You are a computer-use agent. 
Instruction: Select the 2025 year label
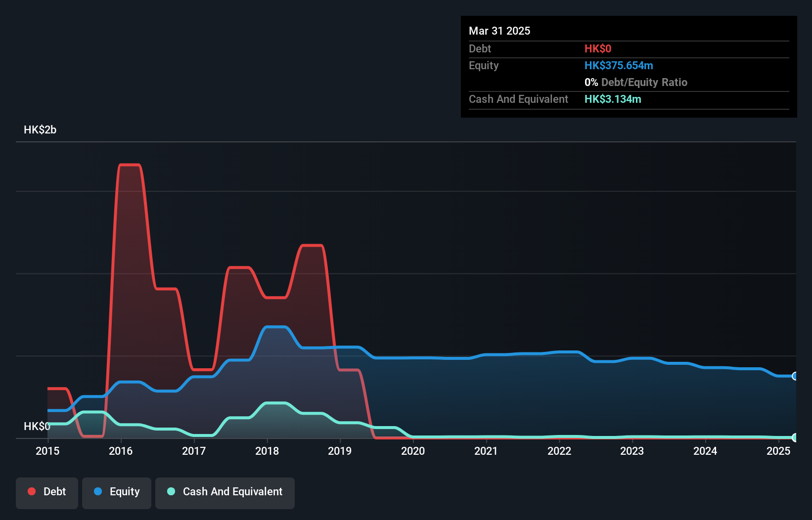coord(778,451)
